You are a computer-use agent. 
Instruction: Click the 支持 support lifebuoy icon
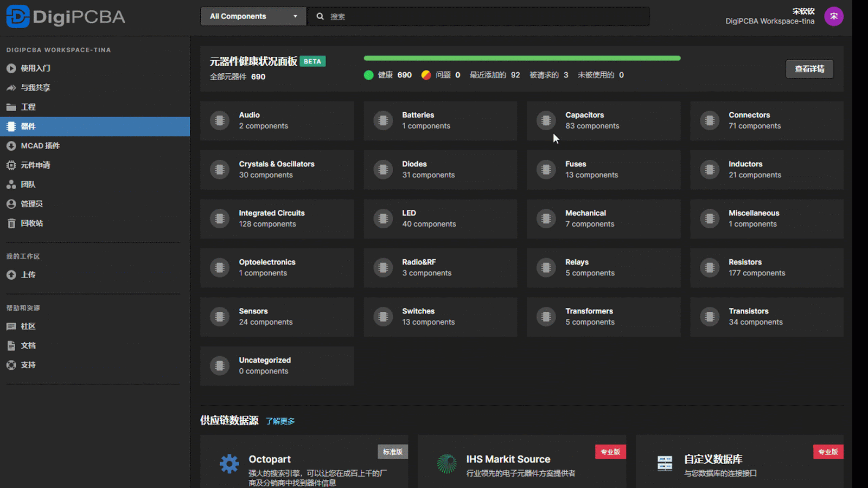coord(11,365)
